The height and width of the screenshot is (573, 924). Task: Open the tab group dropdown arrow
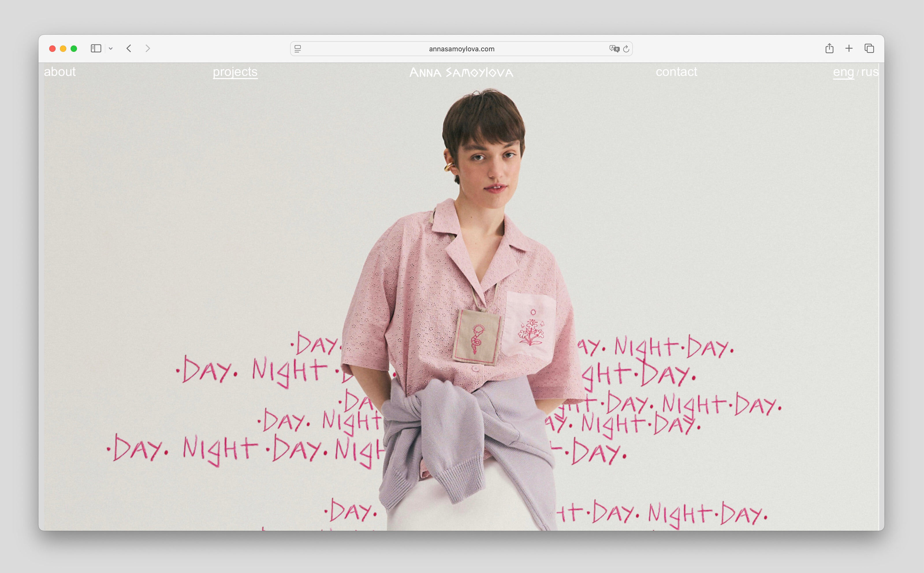(111, 48)
